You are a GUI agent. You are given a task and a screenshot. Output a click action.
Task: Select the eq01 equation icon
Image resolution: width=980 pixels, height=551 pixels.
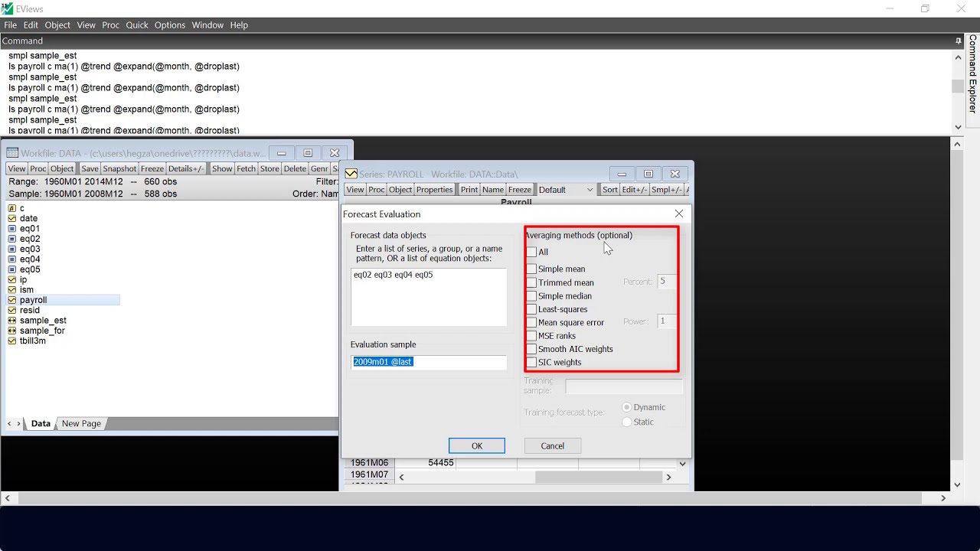click(12, 229)
